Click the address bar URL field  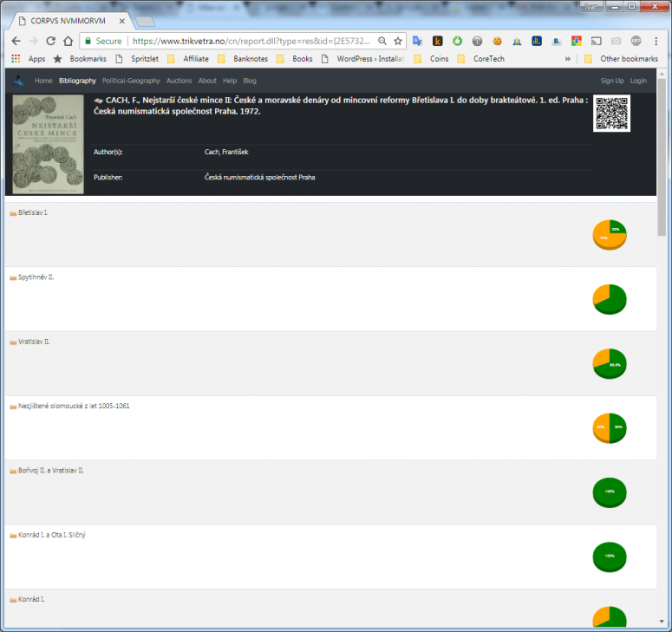251,41
